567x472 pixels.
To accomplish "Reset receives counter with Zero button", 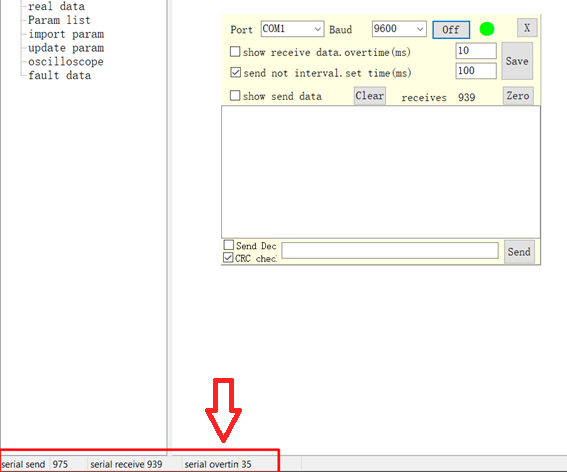I will point(518,96).
